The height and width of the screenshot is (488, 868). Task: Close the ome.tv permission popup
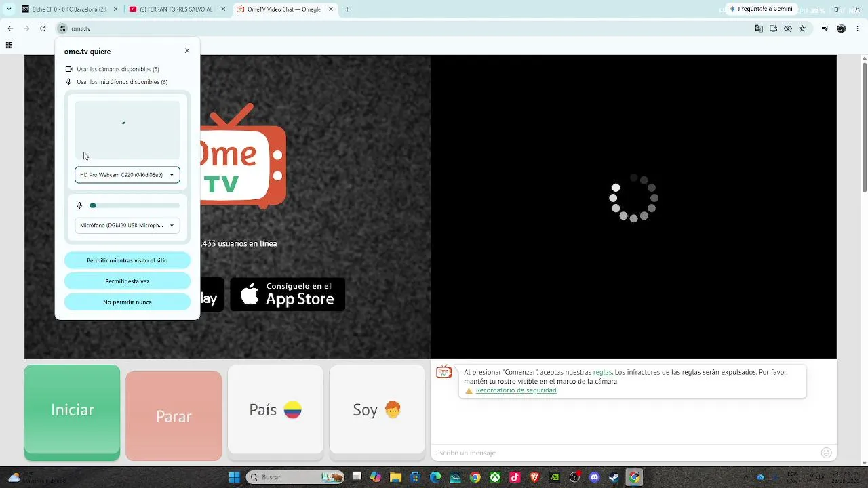point(187,51)
